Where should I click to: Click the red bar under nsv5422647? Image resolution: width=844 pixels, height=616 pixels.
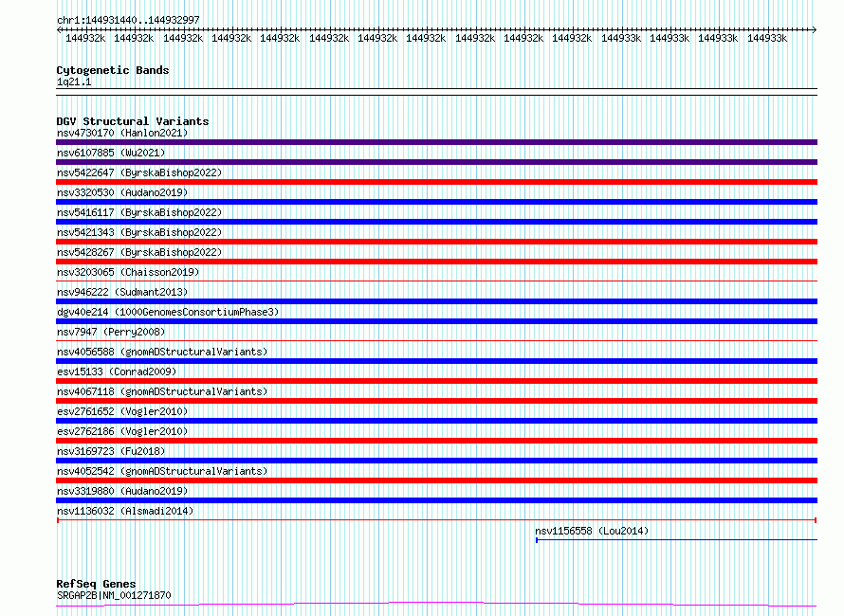click(x=436, y=182)
